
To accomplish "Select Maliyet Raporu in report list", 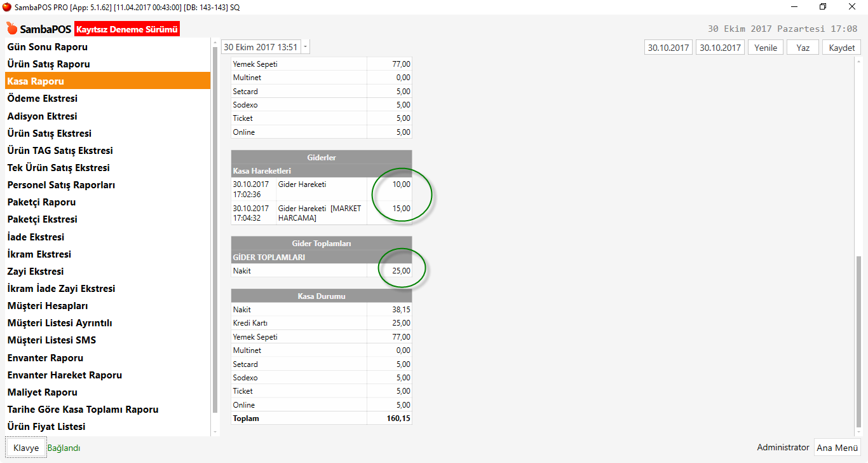I will point(43,392).
